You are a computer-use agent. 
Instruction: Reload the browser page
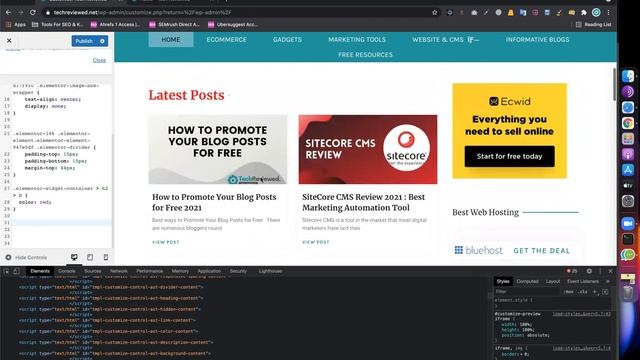[x=33, y=13]
